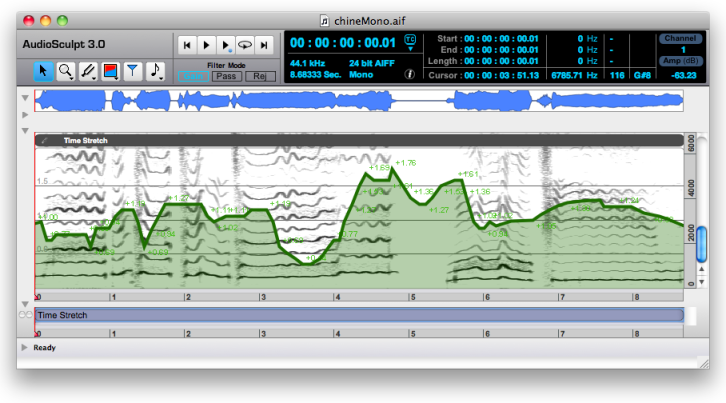The width and height of the screenshot is (726, 403).
Task: Click the Play button
Action: [207, 45]
